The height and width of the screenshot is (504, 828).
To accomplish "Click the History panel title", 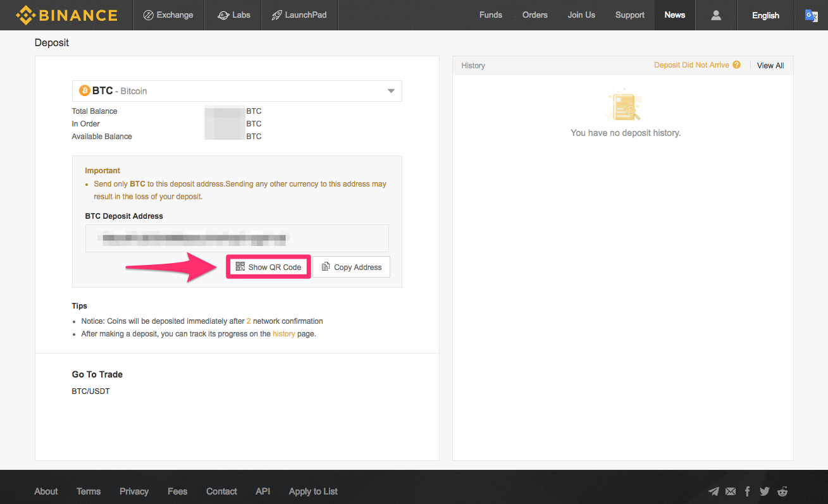I will (x=473, y=66).
